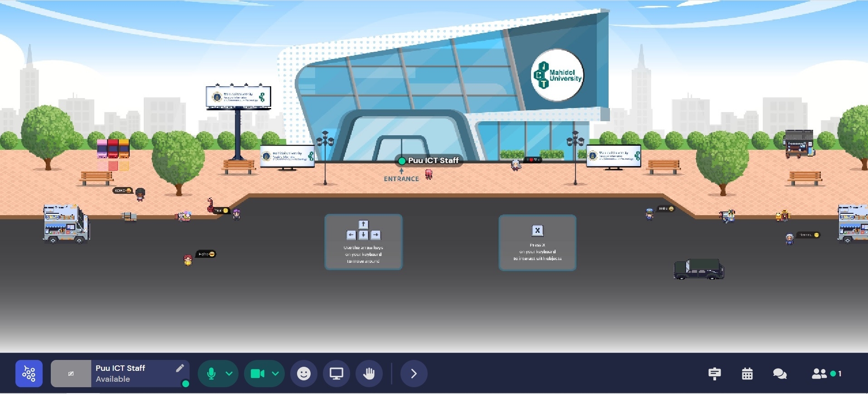Click the Puu ICT Staff avatar name label
Screen dimensions: 868x394
[433, 161]
